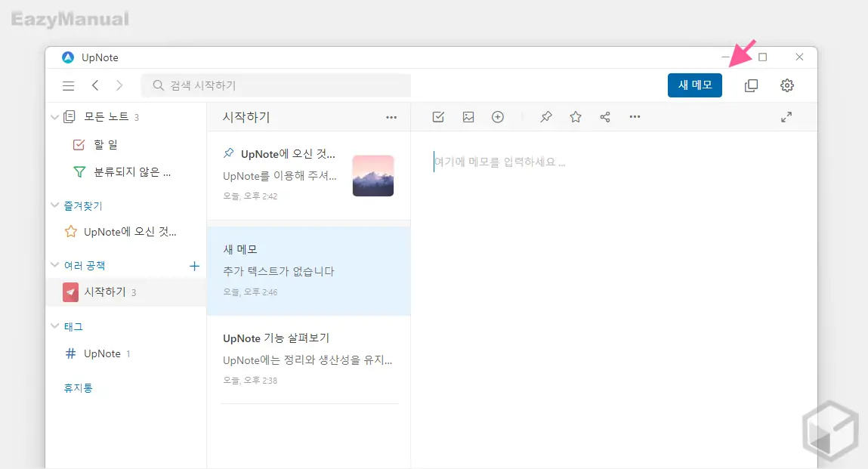Screen dimensions: 868x469
Task: Click the 검색 시작하기 search field
Action: 276,85
